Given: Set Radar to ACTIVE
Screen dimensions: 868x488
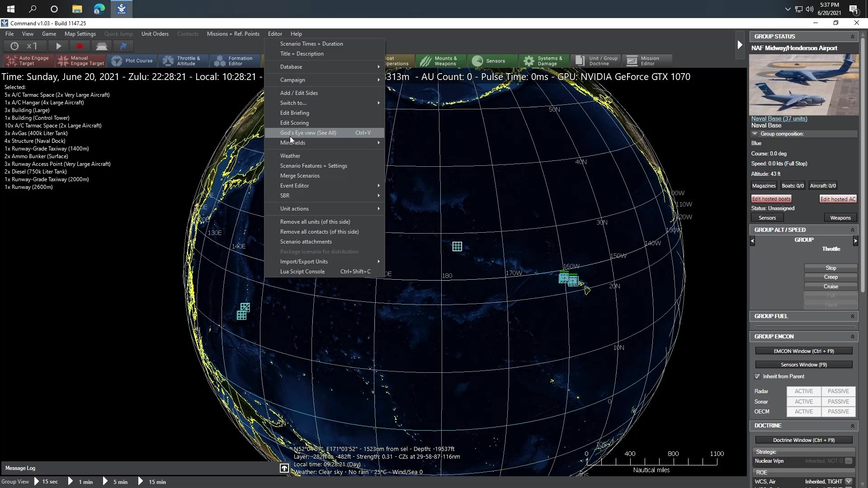Looking at the screenshot, I should (804, 391).
